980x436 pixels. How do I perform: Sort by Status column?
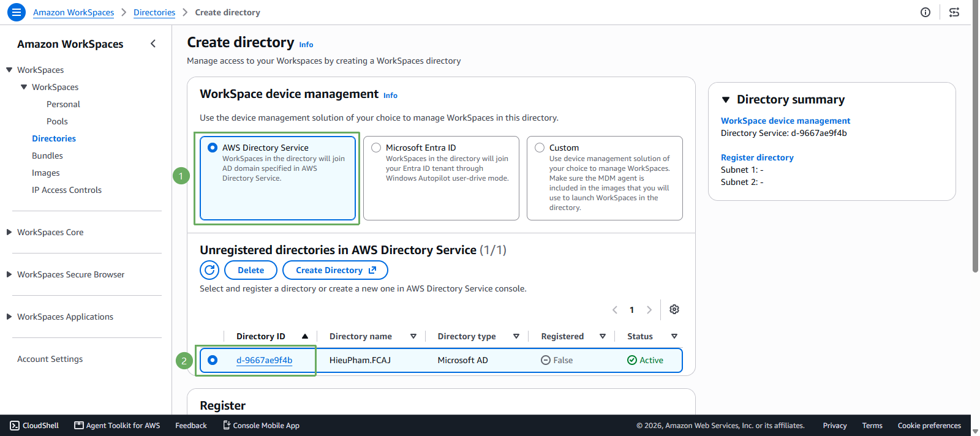674,336
